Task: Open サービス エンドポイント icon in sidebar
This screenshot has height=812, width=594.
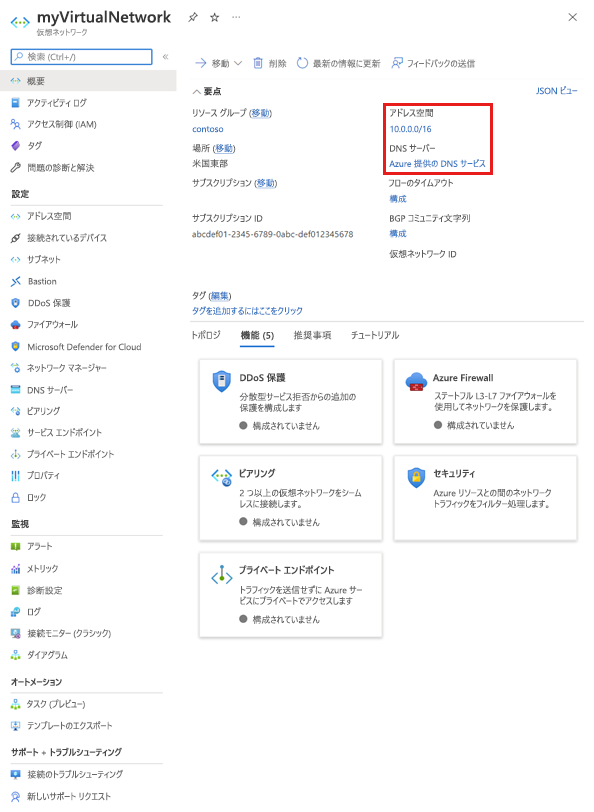Action: point(16,433)
